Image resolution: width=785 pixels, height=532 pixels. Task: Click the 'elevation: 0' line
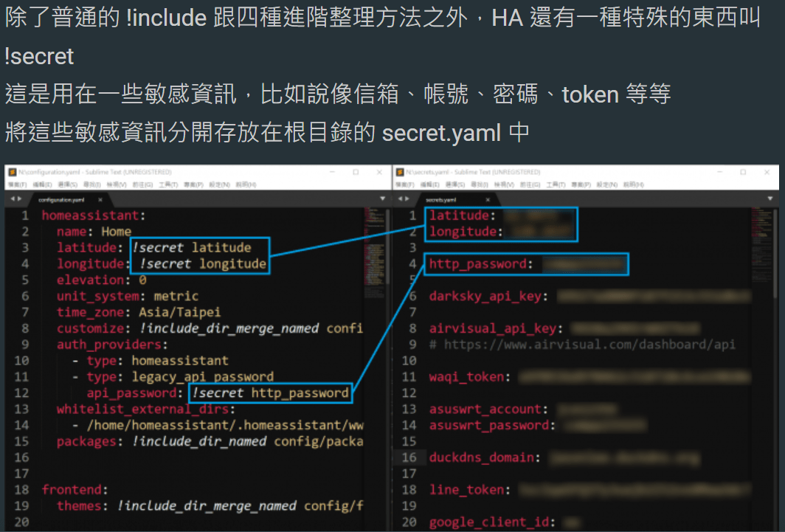[x=102, y=280]
